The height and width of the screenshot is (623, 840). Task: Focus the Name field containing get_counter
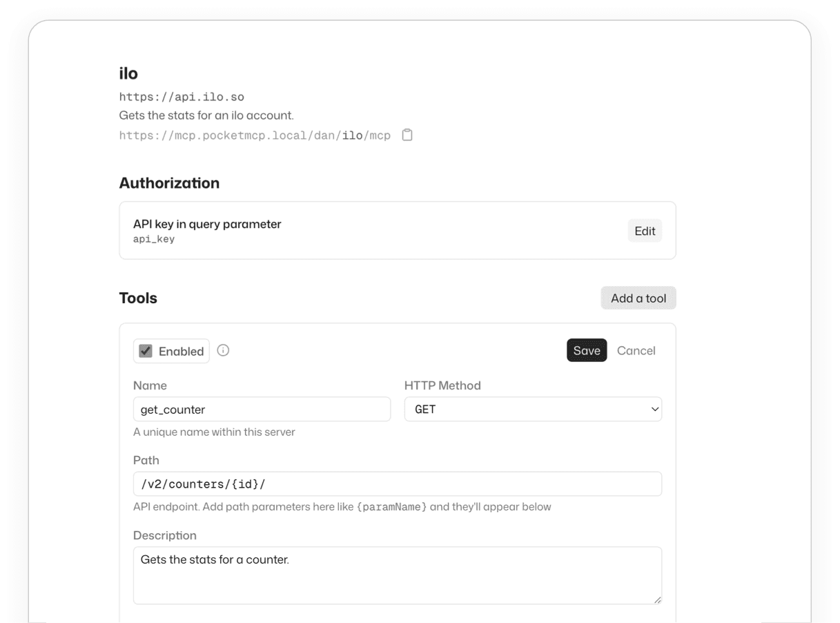coord(262,409)
